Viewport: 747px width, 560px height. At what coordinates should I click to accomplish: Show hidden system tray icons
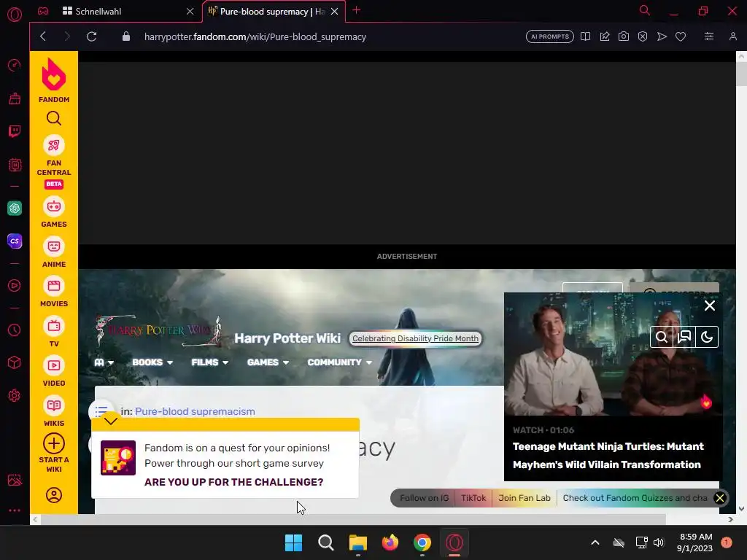click(x=595, y=542)
